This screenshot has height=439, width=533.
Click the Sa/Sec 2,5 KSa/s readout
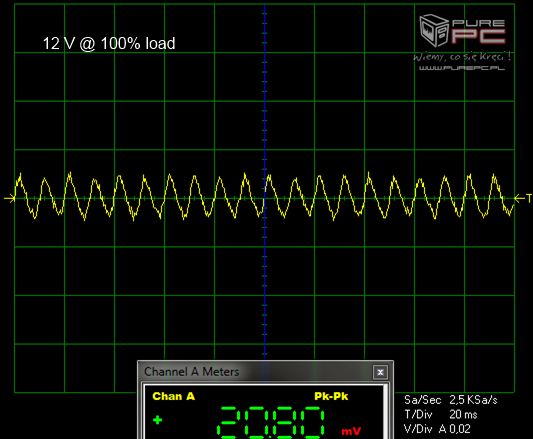click(451, 400)
